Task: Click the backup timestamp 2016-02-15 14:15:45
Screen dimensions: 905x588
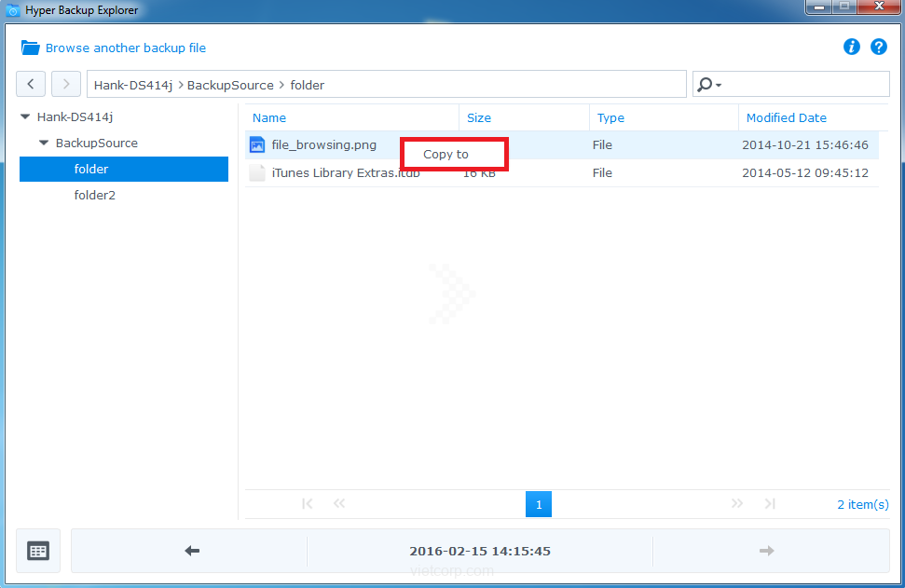Action: [480, 551]
